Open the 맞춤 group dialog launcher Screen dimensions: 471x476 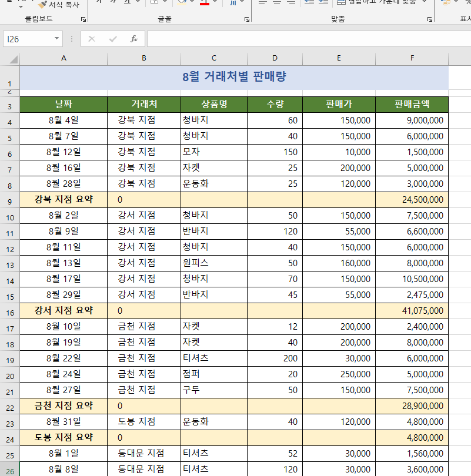tap(430, 19)
